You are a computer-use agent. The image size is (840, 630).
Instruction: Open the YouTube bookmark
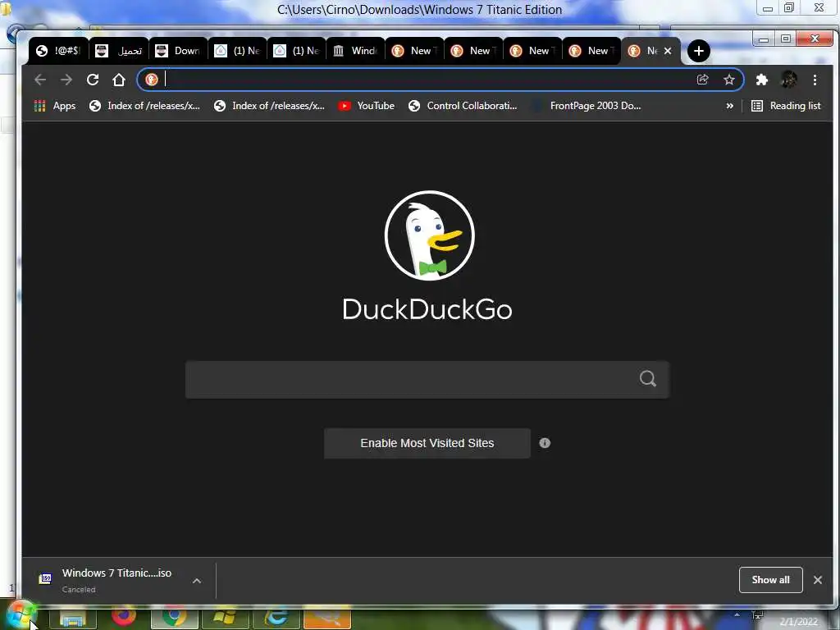tap(367, 106)
